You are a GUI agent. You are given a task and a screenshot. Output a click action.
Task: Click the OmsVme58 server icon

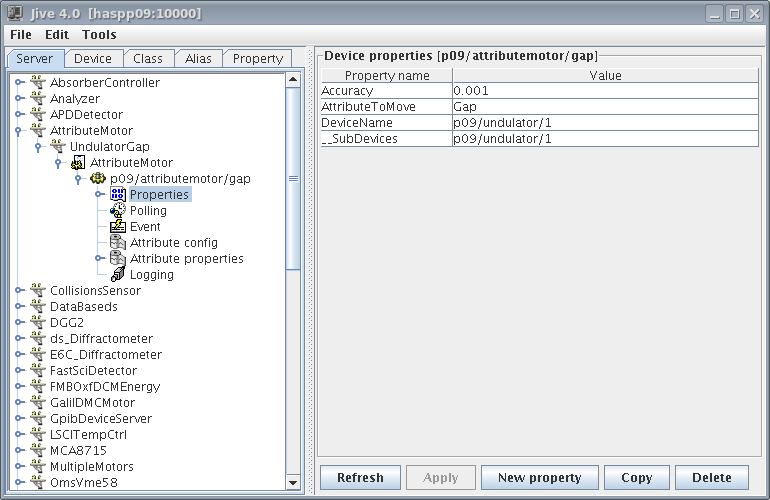[38, 482]
